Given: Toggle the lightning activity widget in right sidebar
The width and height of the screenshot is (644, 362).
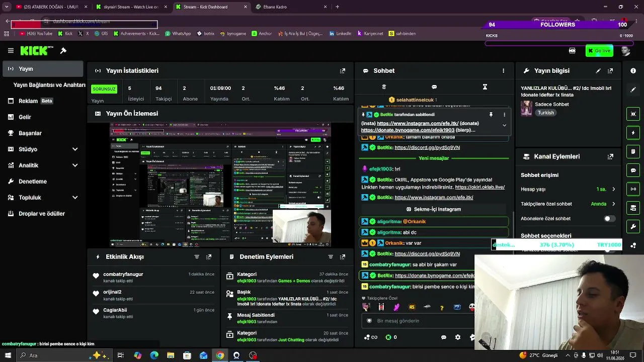Looking at the screenshot, I should pos(633,133).
